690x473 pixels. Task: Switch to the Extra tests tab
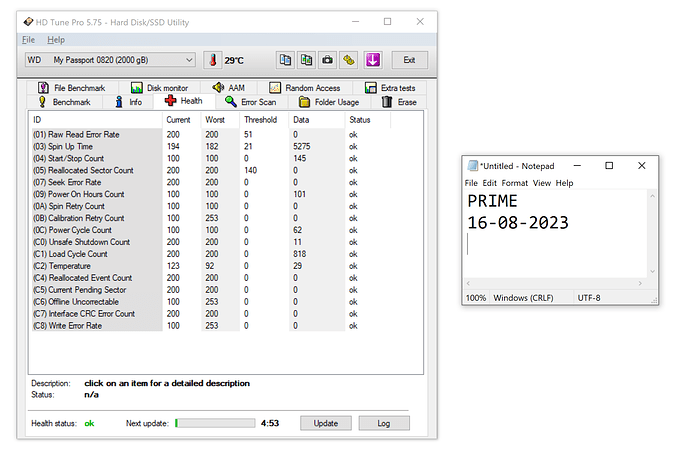point(390,88)
